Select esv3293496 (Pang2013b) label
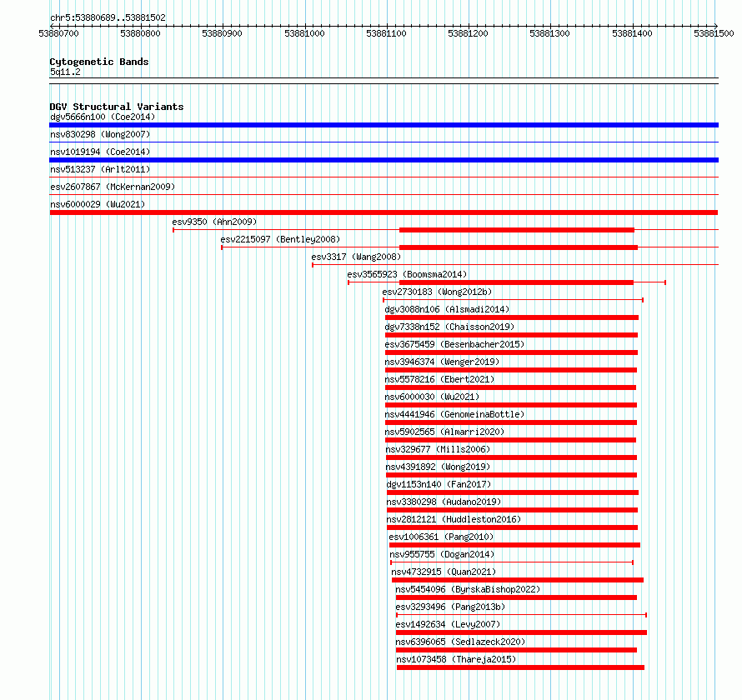The width and height of the screenshot is (742, 700). [450, 607]
